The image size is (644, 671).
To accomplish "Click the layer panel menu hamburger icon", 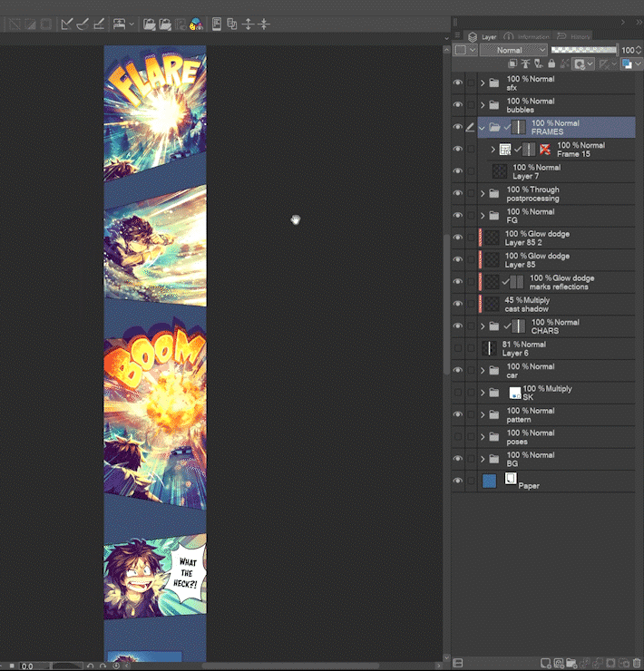I will (457, 36).
